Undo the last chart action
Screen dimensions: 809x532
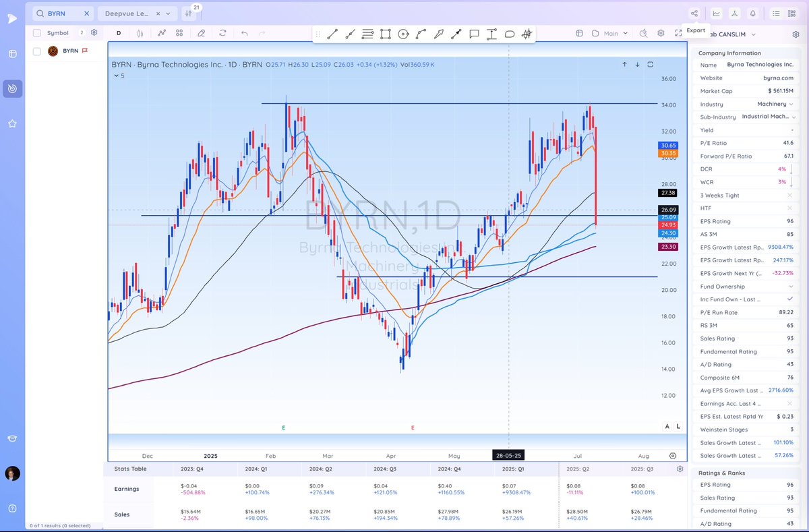coord(244,33)
